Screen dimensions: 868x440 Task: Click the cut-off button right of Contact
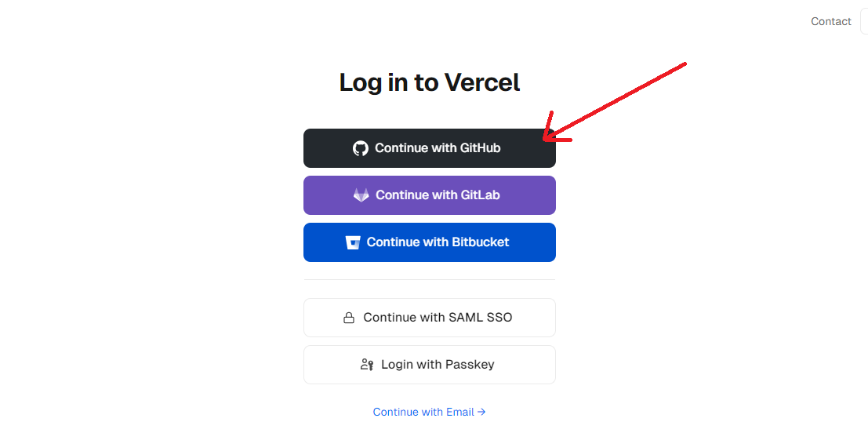864,21
